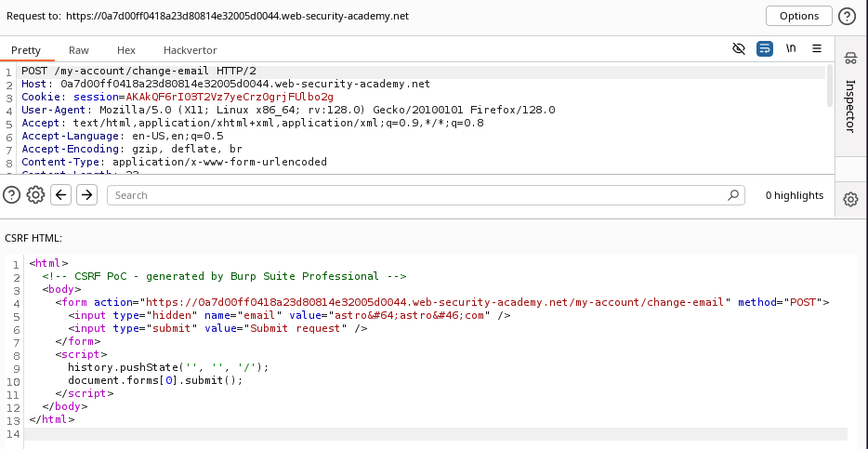The width and height of the screenshot is (868, 449).
Task: Click the Request to URL text
Action: (x=238, y=16)
